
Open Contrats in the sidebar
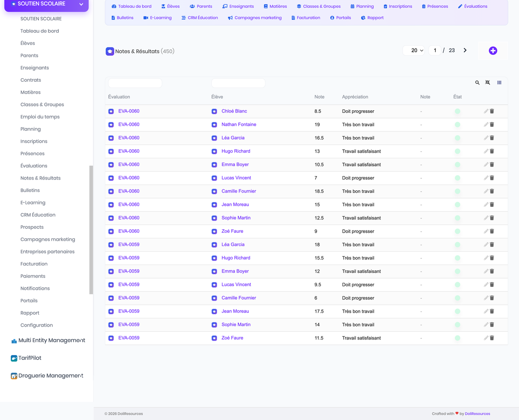pyautogui.click(x=31, y=80)
